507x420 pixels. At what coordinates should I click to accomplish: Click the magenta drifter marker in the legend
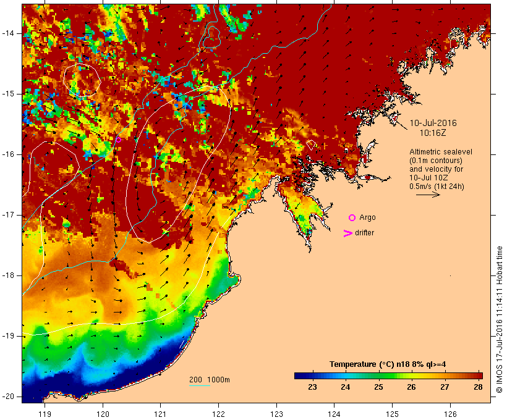(347, 233)
